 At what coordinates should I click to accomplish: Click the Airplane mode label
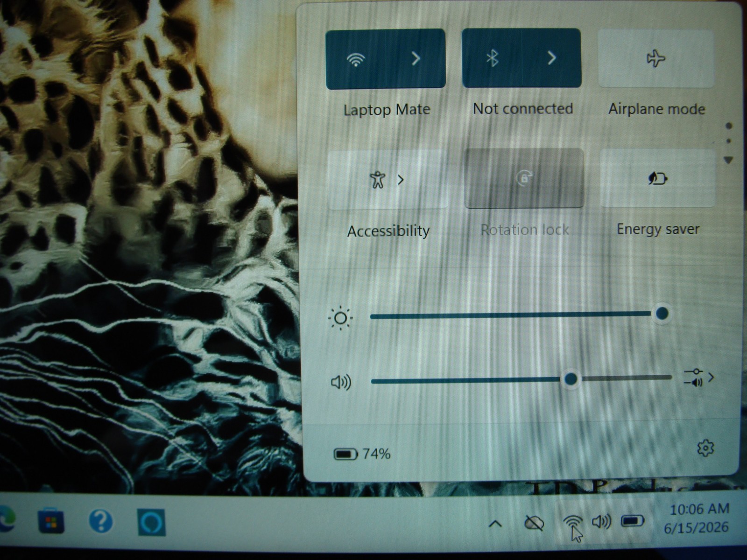[656, 109]
